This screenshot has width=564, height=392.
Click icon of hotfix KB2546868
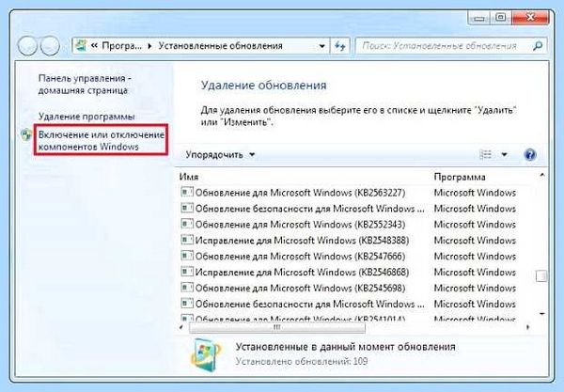coord(187,272)
